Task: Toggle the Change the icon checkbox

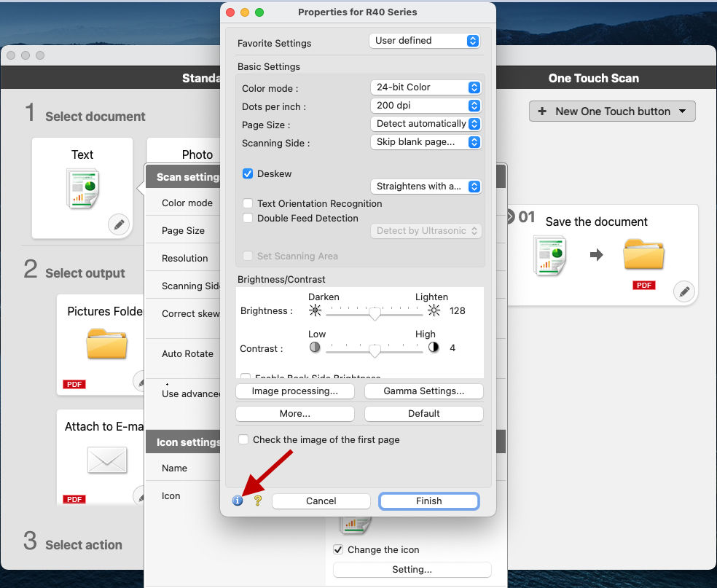Action: (339, 550)
